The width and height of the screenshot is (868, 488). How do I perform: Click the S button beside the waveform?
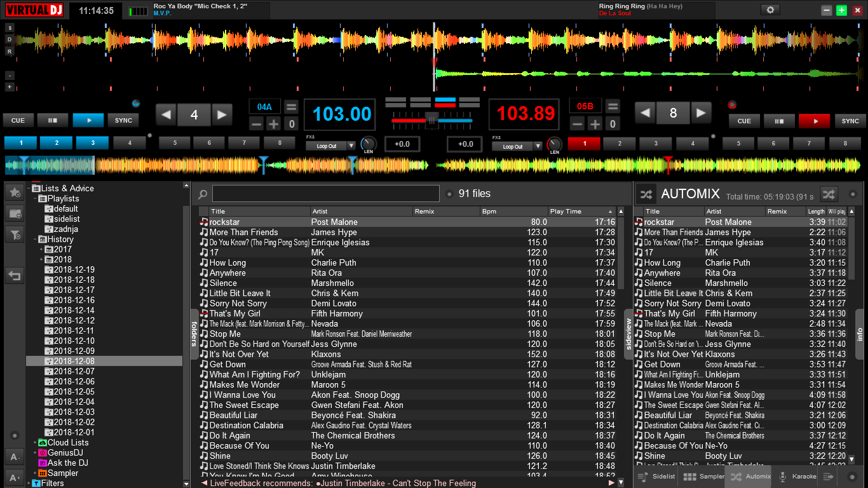(10, 28)
